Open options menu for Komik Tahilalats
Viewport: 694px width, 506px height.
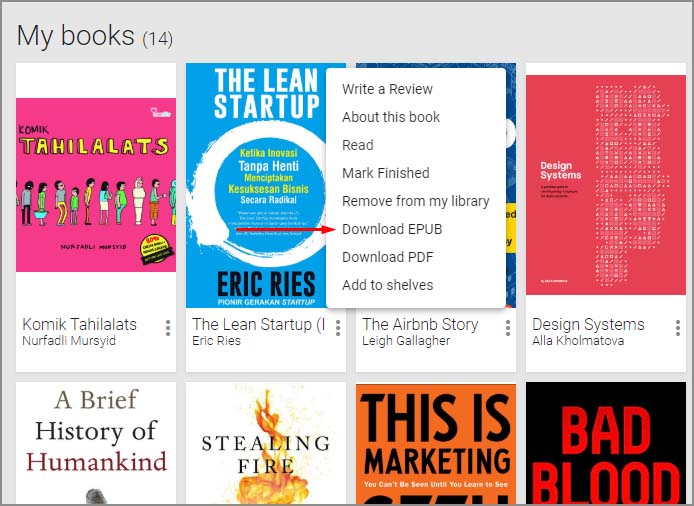(168, 328)
